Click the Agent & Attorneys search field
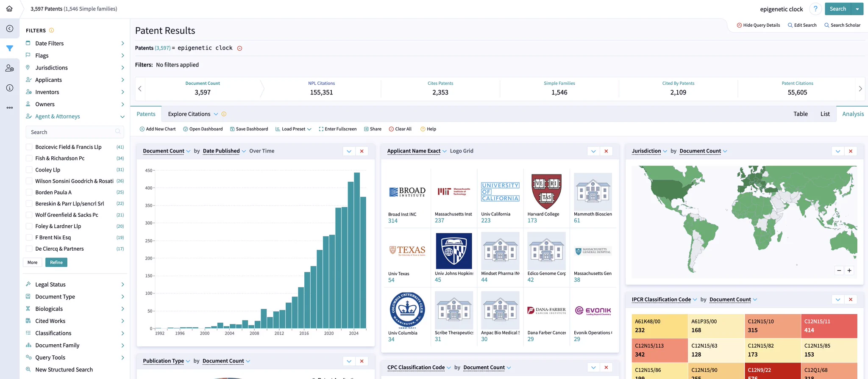This screenshot has height=379, width=868. pos(75,132)
